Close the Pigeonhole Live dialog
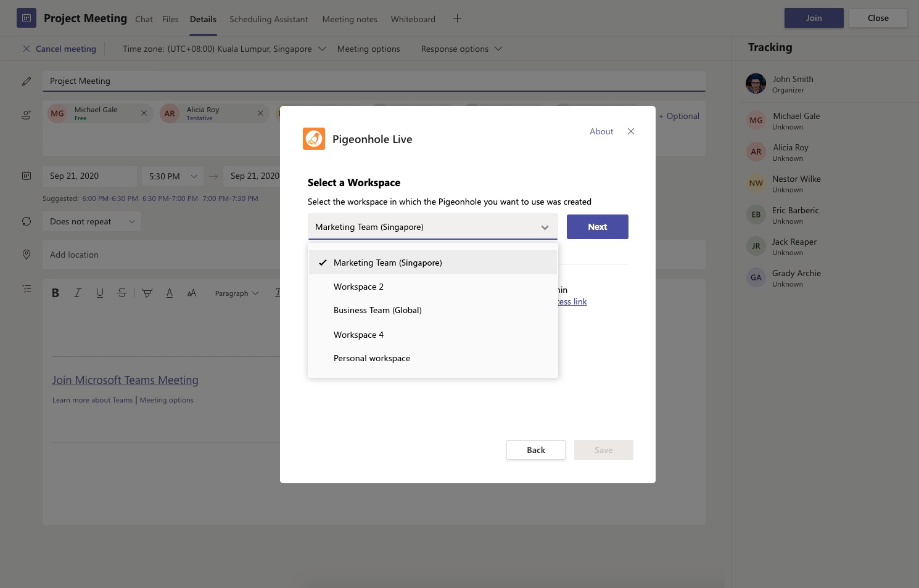 631,131
